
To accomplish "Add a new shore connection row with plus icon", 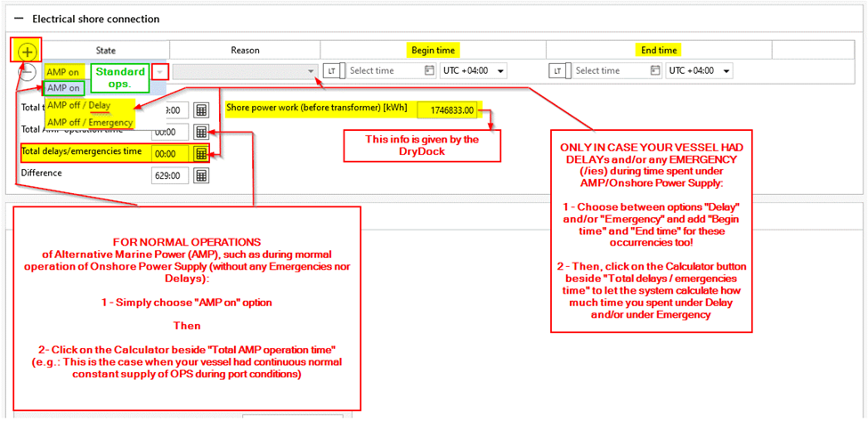I will 28,52.
